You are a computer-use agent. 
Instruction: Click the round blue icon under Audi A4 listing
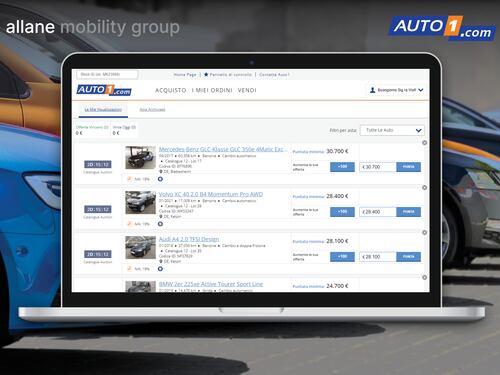[160, 269]
